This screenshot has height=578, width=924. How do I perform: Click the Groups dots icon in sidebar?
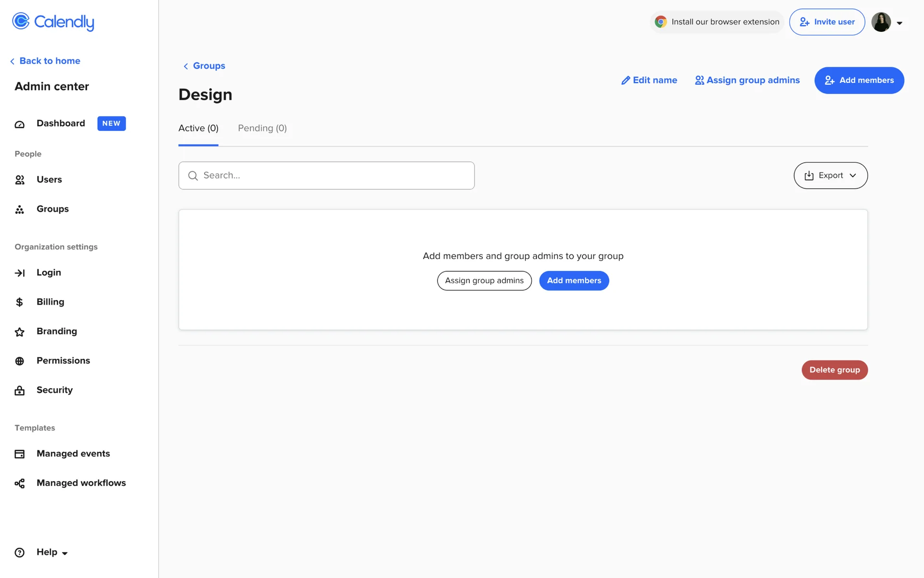[20, 210]
